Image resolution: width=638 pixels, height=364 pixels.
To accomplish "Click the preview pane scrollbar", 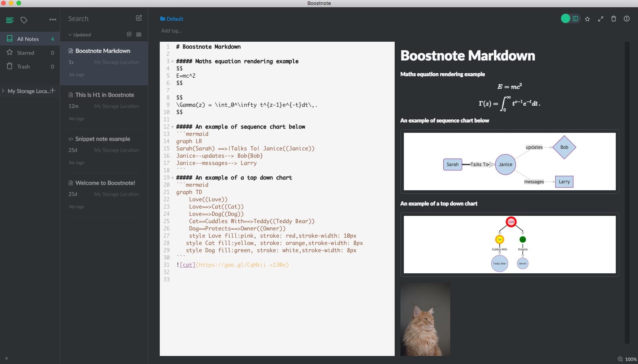I will point(627,193).
